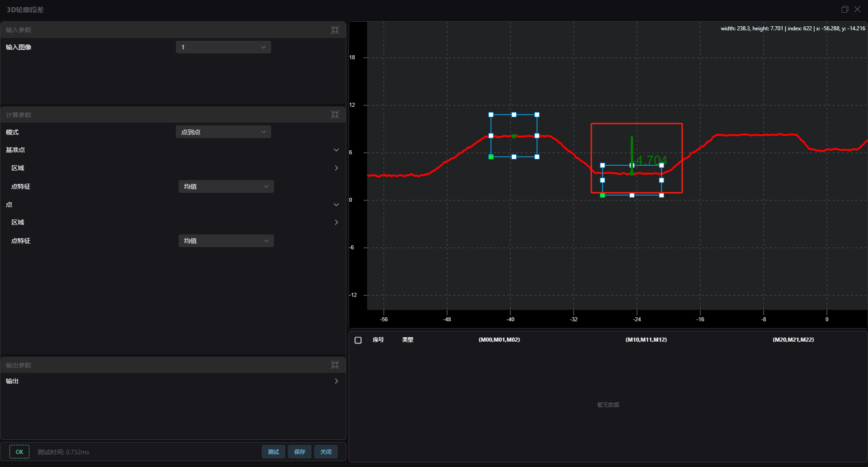Click the 测试 button

point(274,452)
